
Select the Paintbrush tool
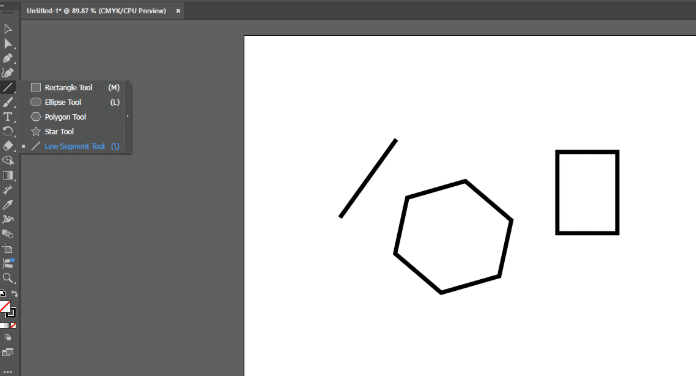click(x=8, y=102)
